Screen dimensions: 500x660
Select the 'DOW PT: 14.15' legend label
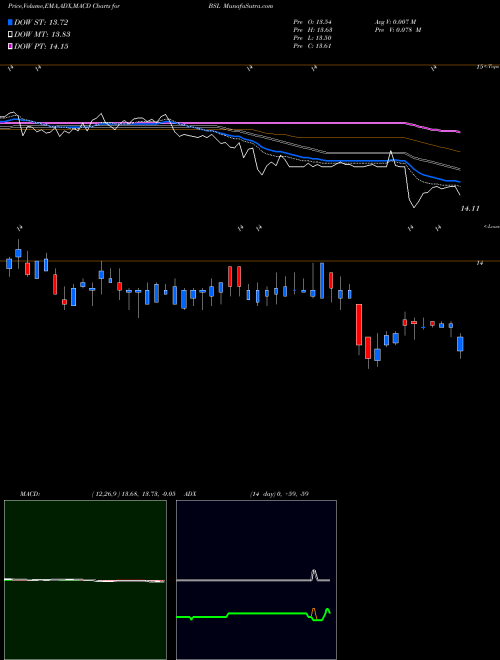tap(41, 46)
